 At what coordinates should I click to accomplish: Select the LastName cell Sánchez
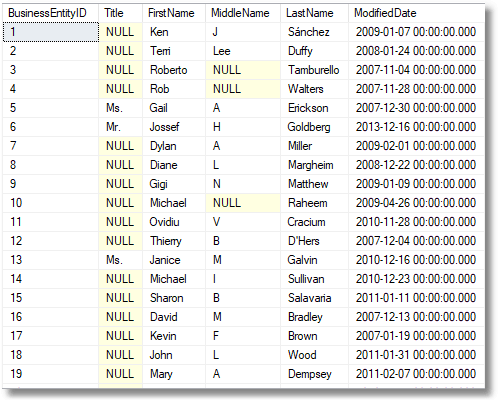[x=315, y=32]
